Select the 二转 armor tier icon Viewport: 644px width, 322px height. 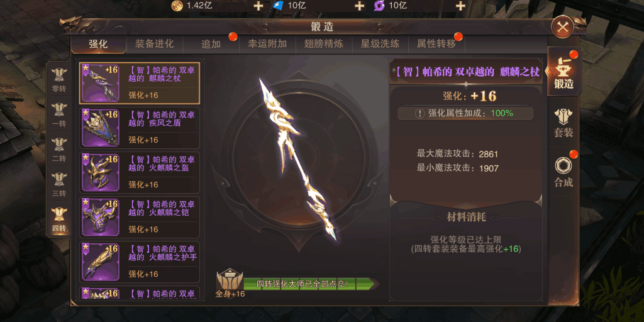point(59,149)
